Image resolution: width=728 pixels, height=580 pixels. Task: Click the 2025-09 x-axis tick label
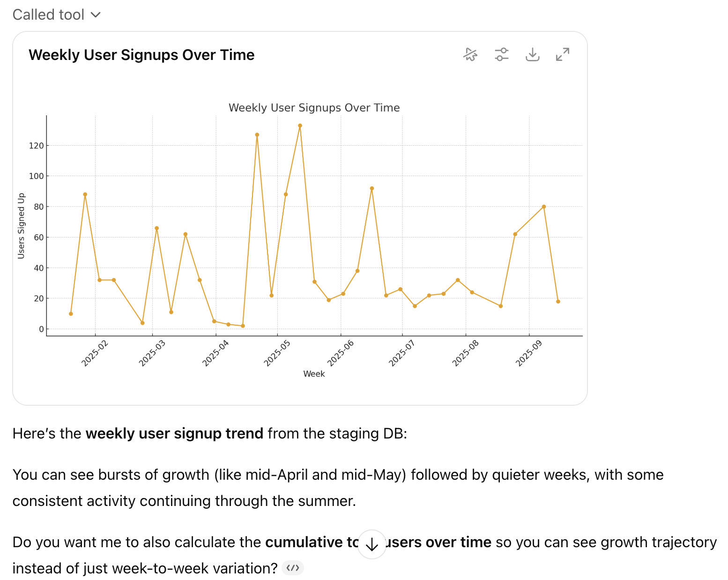[x=529, y=353]
